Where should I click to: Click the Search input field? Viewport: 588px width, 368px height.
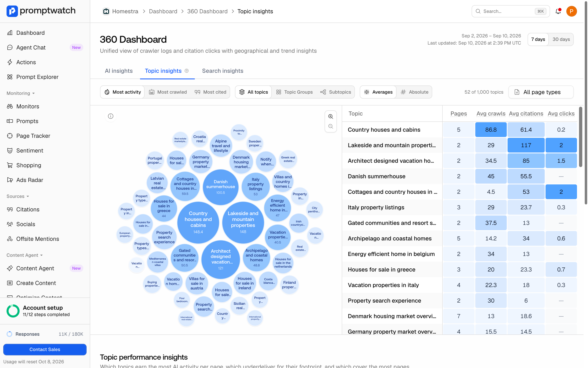tap(510, 11)
